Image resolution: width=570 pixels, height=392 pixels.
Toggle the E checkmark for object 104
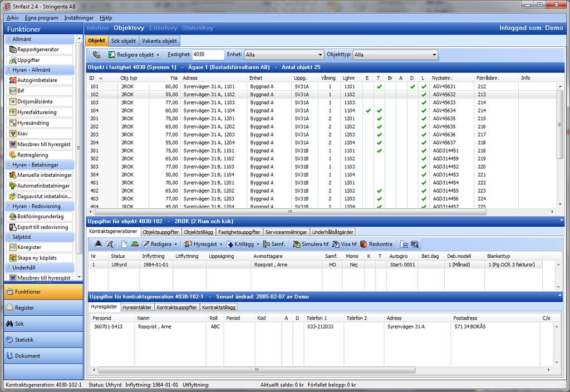click(368, 111)
